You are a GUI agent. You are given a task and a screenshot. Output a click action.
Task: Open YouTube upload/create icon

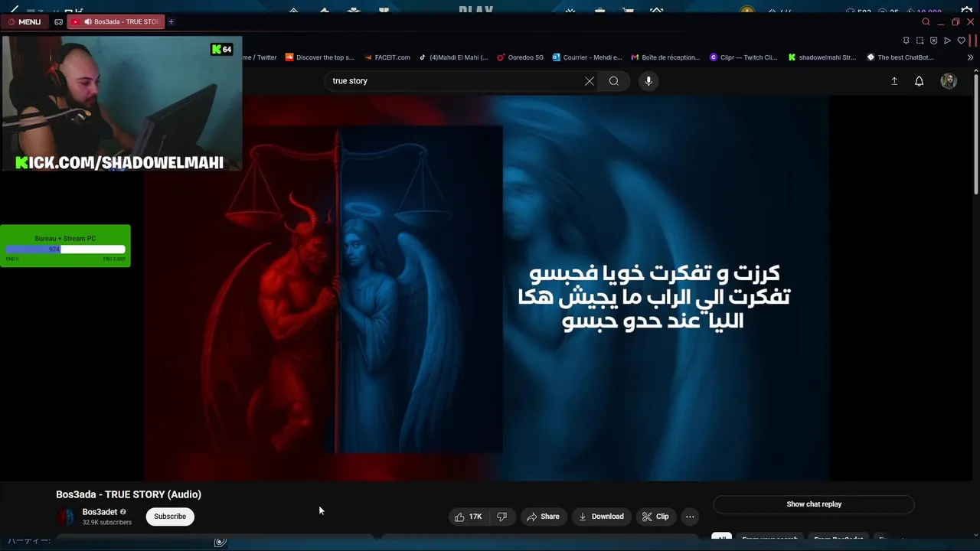click(894, 81)
